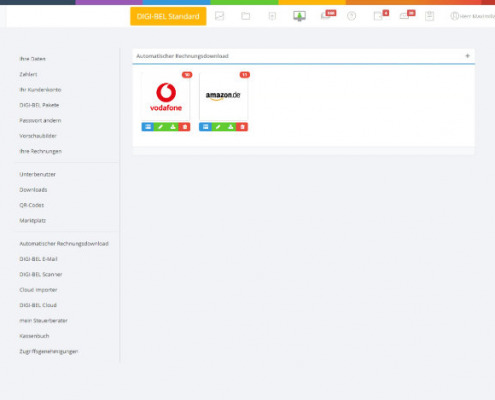This screenshot has height=400, width=495.
Task: Open Ihre Rechnungen in sidebar
Action: [41, 151]
